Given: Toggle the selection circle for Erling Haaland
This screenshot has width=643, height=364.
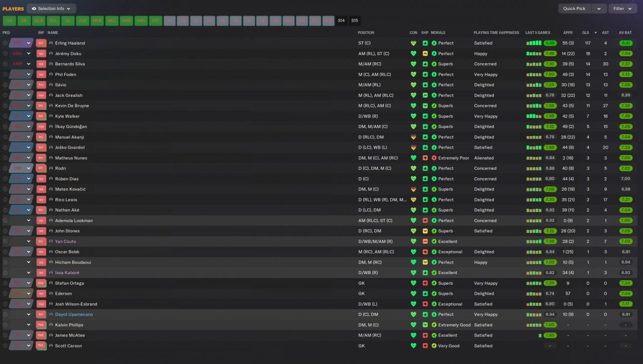Looking at the screenshot, I should click(5, 43).
